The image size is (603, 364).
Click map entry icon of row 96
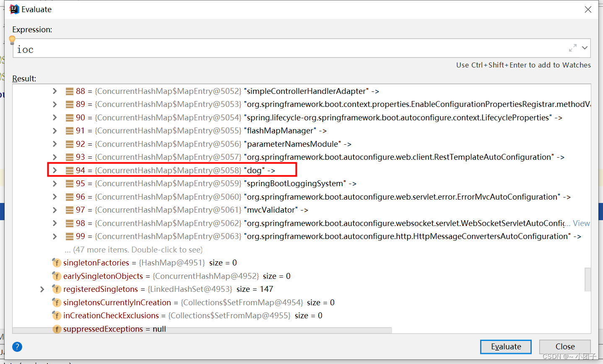[70, 197]
